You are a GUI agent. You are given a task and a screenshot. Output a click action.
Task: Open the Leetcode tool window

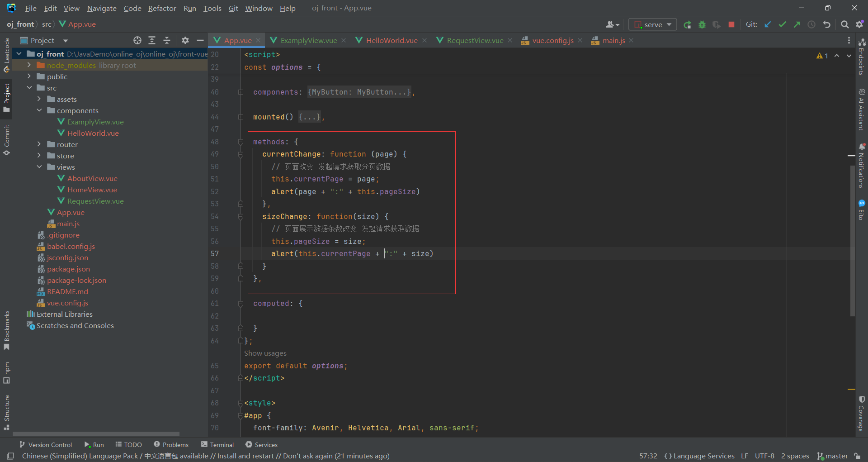[x=6, y=55]
